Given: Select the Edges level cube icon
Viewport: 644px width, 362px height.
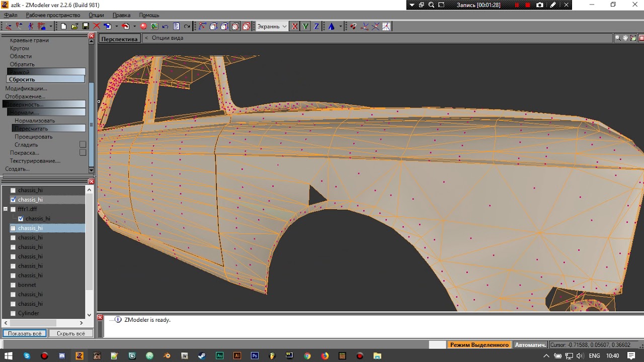Looking at the screenshot, I should pyautogui.click(x=224, y=26).
